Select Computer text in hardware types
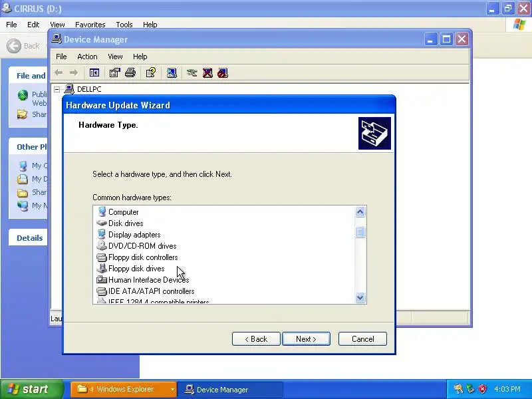The width and height of the screenshot is (532, 399). 124,212
